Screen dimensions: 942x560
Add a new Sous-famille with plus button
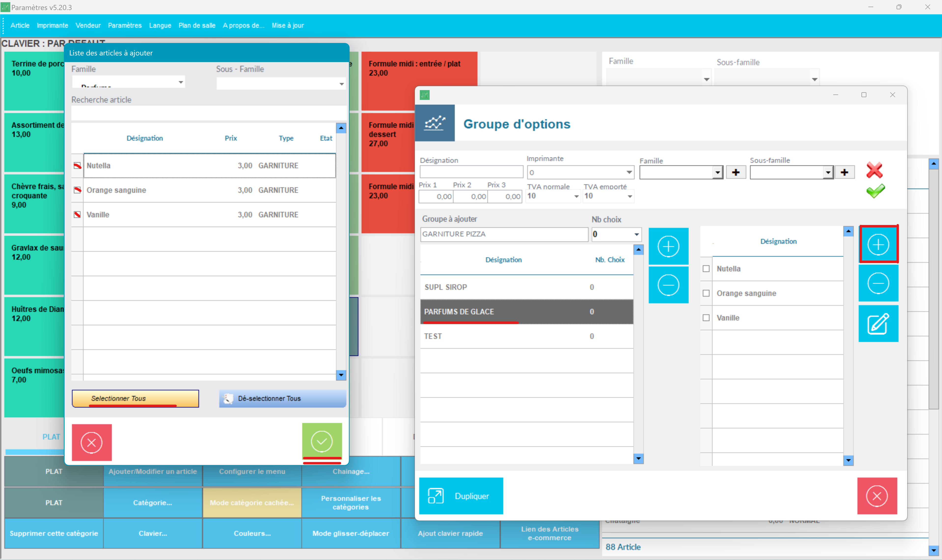pyautogui.click(x=845, y=173)
